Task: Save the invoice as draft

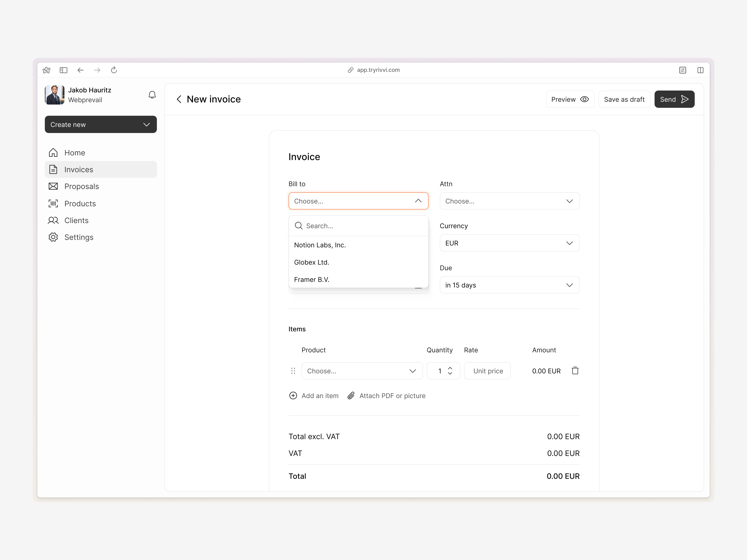Action: pos(624,99)
